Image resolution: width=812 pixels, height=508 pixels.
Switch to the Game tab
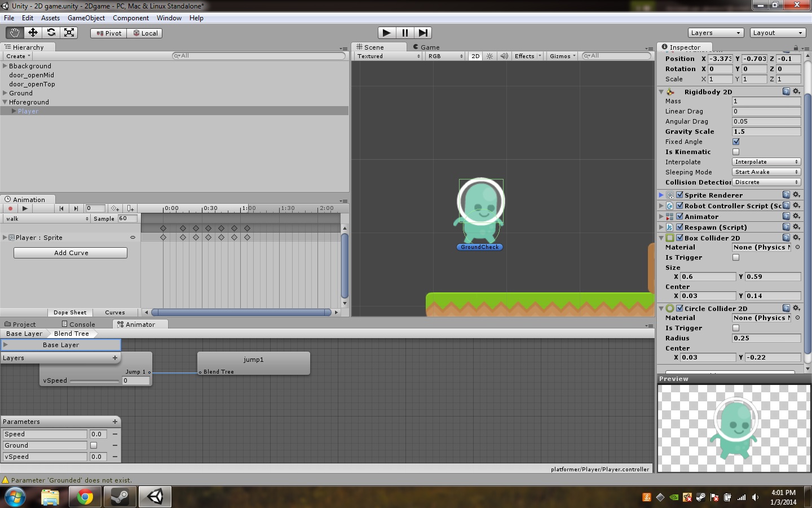point(426,47)
